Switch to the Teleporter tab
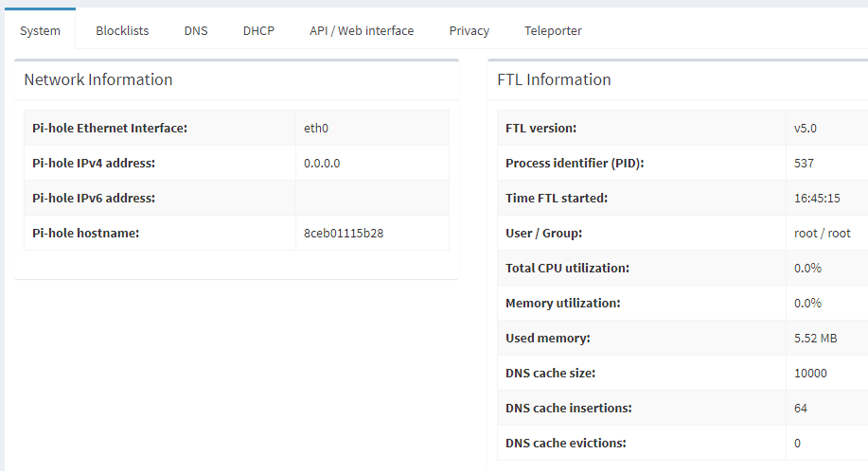This screenshot has height=471, width=868. [x=553, y=30]
